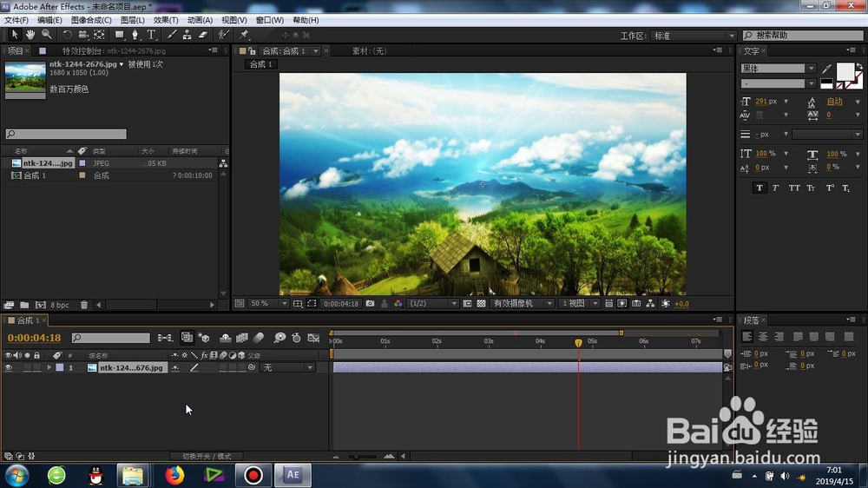Open the 文件(F) menu
The height and width of the screenshot is (488, 868).
[16, 20]
